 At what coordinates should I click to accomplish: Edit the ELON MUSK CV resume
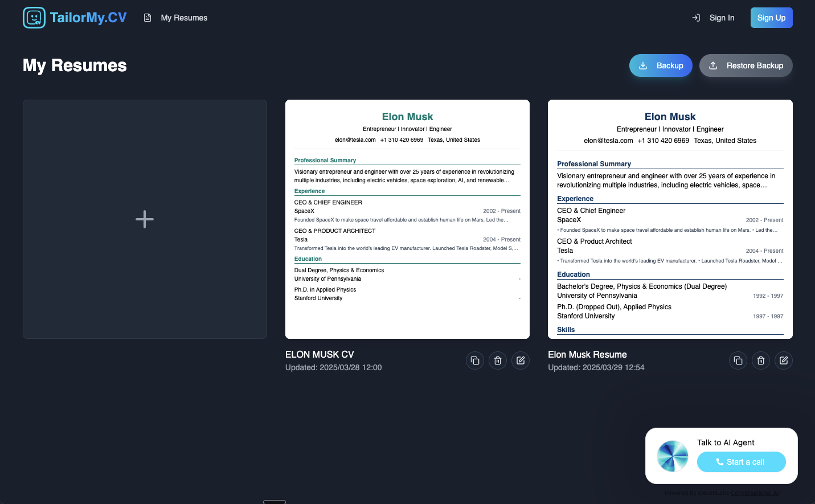click(521, 360)
